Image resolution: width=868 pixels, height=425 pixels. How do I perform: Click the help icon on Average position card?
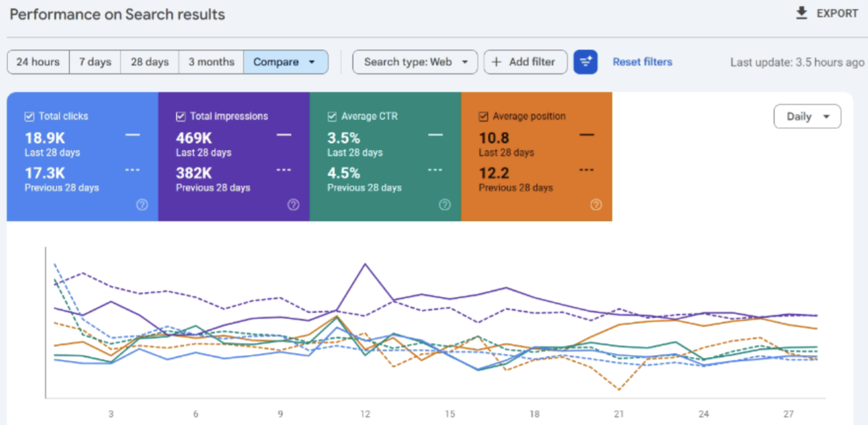coord(597,205)
